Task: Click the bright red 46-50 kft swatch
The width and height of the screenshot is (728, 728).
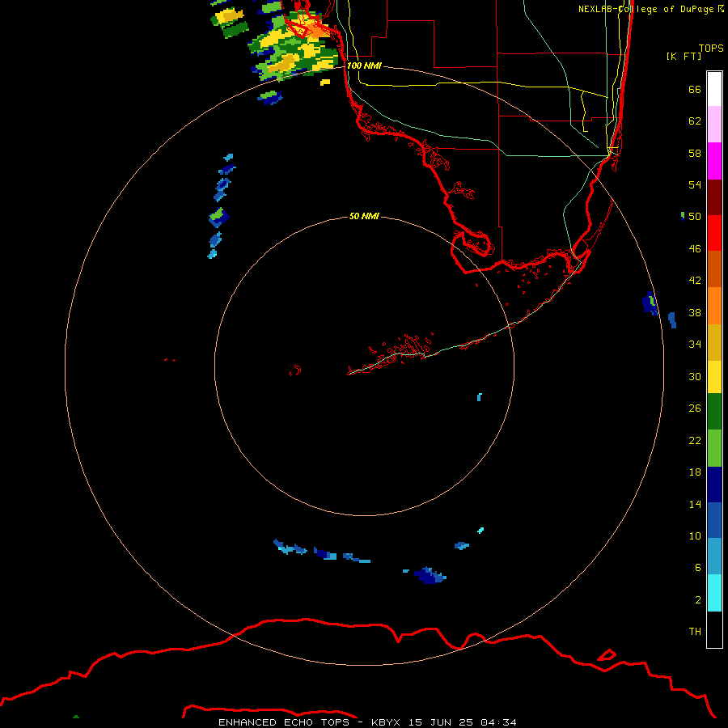Action: 714,233
